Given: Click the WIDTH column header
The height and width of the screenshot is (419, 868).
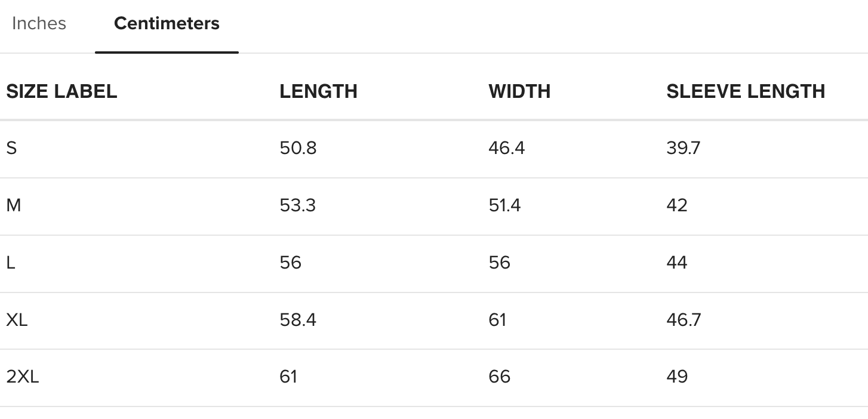Looking at the screenshot, I should [x=519, y=91].
